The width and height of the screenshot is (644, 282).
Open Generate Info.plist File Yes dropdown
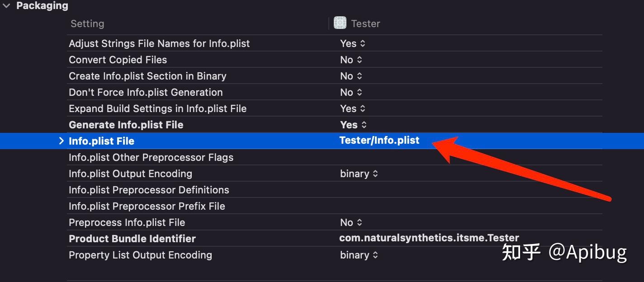point(353,125)
